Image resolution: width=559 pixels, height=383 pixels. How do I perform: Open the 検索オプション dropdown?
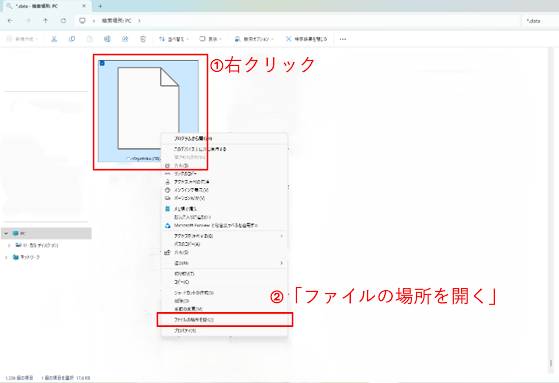pyautogui.click(x=254, y=39)
